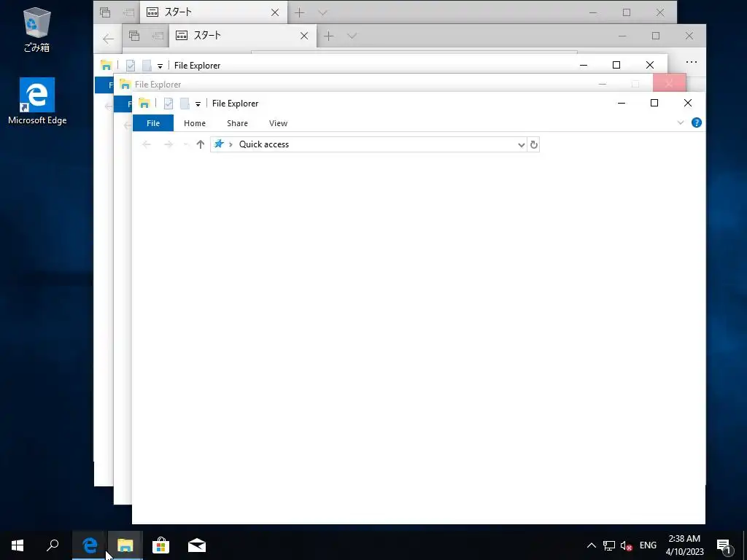Open the clock showing 2:38 AM

[684, 545]
